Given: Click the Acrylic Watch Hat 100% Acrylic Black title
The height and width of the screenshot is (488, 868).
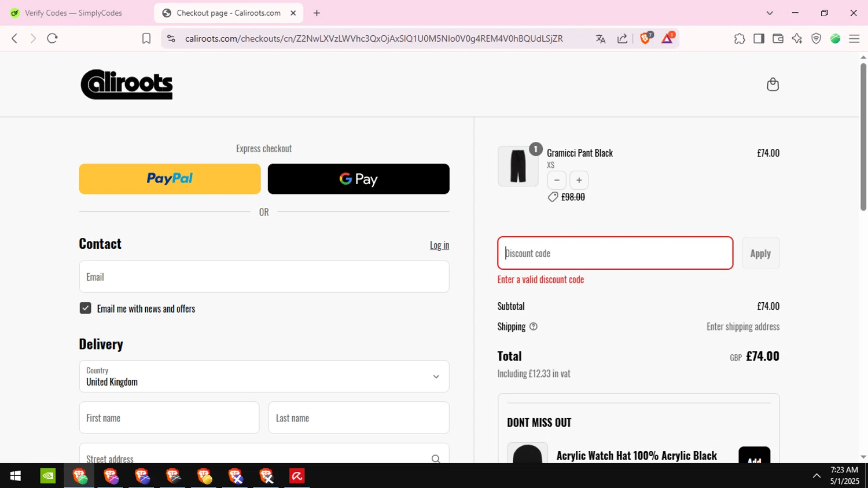Looking at the screenshot, I should [637, 456].
